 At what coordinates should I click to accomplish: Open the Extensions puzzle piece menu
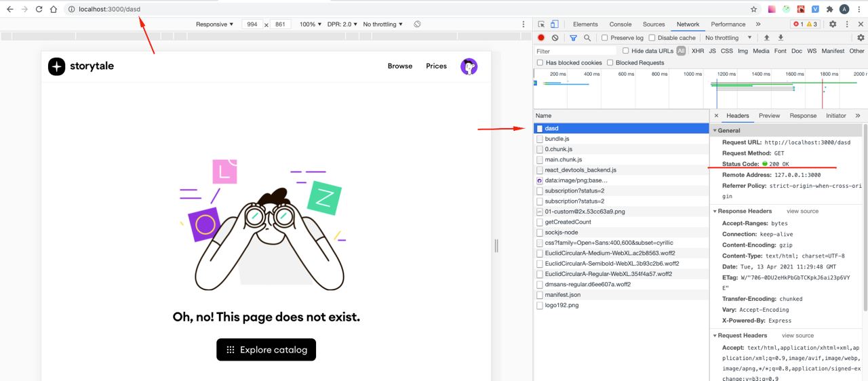(829, 9)
